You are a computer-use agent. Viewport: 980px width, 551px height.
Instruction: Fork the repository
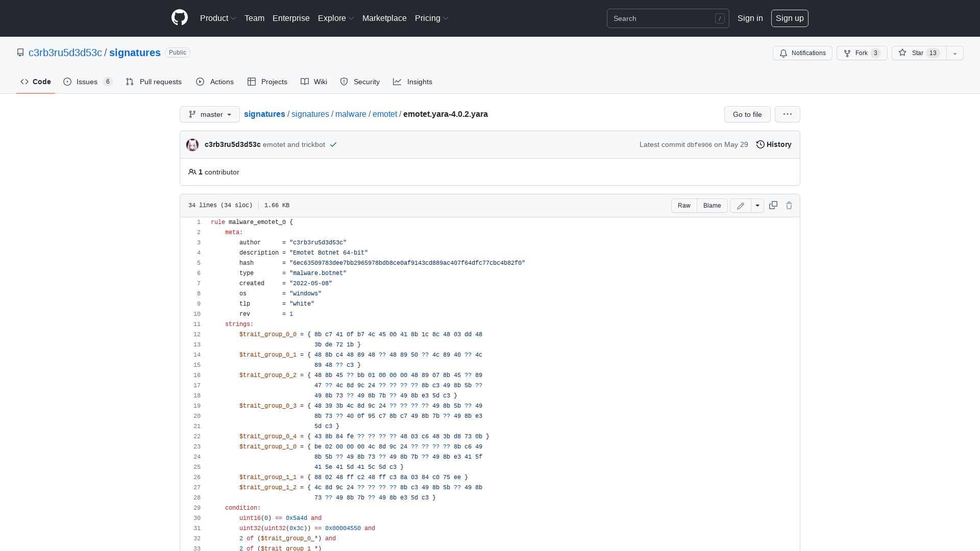coord(861,53)
